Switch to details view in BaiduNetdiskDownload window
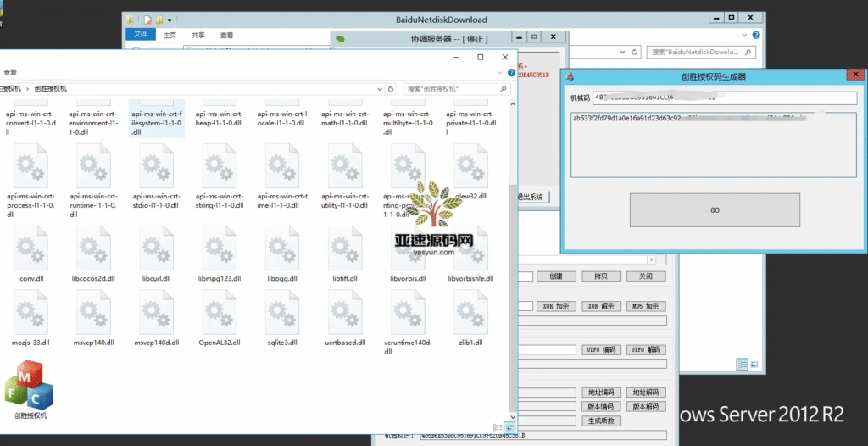Screen dimensions: 868x446 743,365
